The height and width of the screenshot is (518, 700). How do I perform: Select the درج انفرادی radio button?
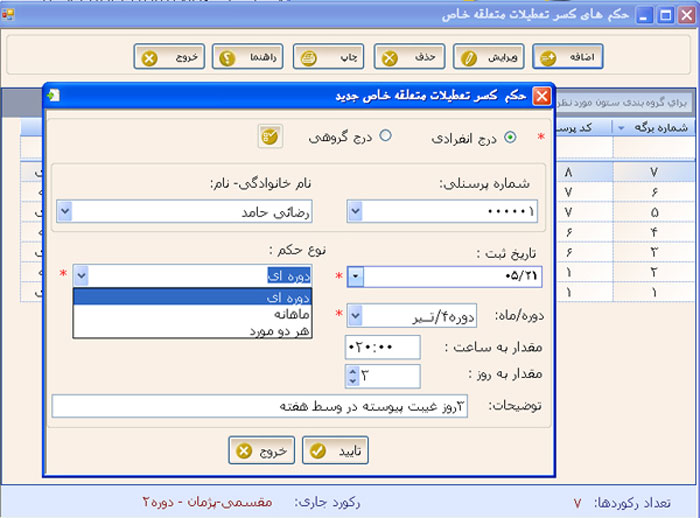[x=511, y=137]
